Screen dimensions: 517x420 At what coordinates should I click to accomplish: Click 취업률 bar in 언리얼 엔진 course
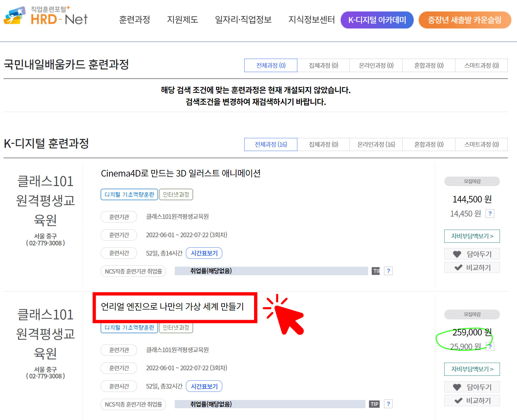(x=270, y=404)
